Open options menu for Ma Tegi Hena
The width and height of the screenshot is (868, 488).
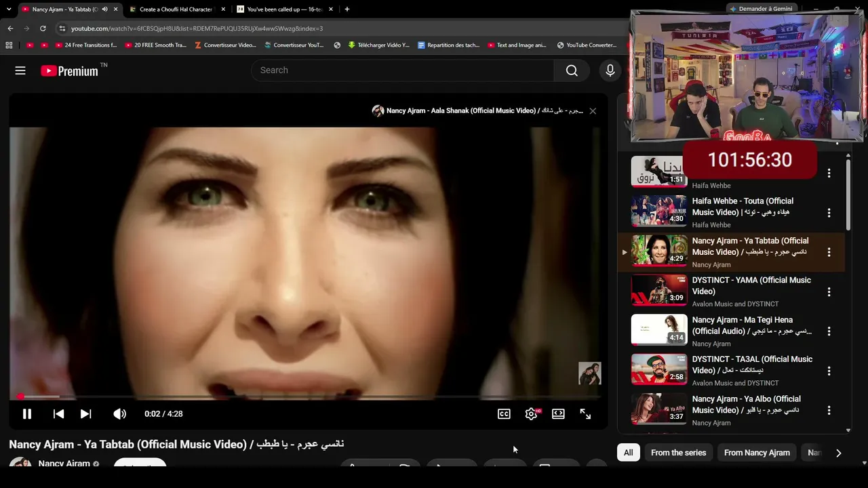tap(829, 331)
